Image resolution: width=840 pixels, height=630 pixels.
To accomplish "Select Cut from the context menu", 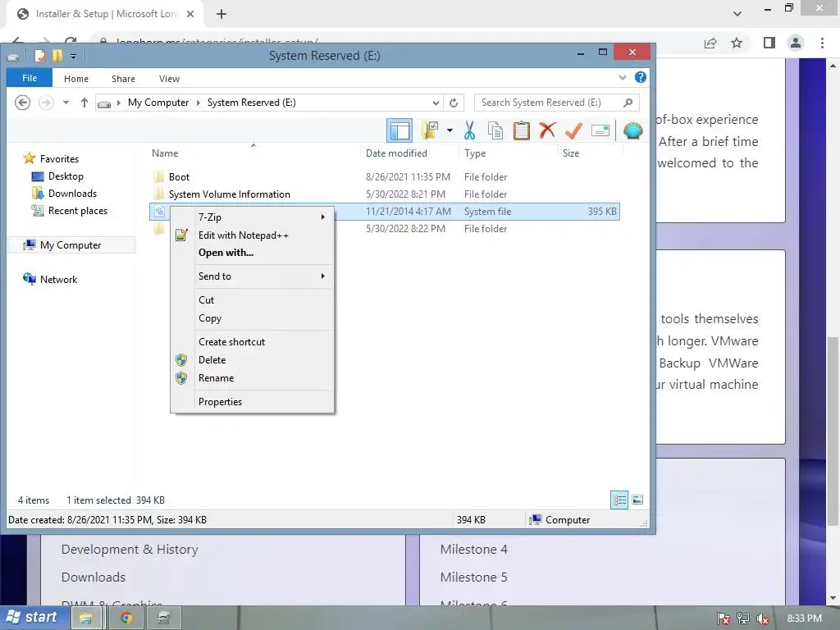I will point(253,300).
